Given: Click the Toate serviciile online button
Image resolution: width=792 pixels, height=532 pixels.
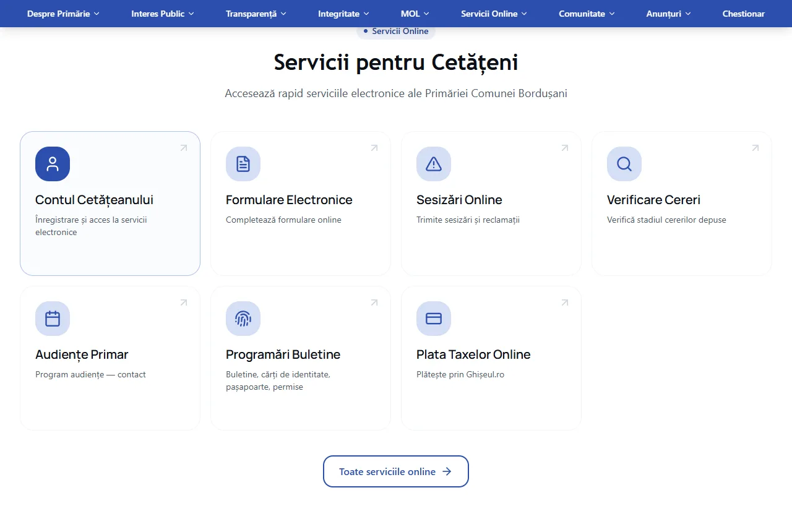Looking at the screenshot, I should [x=396, y=471].
